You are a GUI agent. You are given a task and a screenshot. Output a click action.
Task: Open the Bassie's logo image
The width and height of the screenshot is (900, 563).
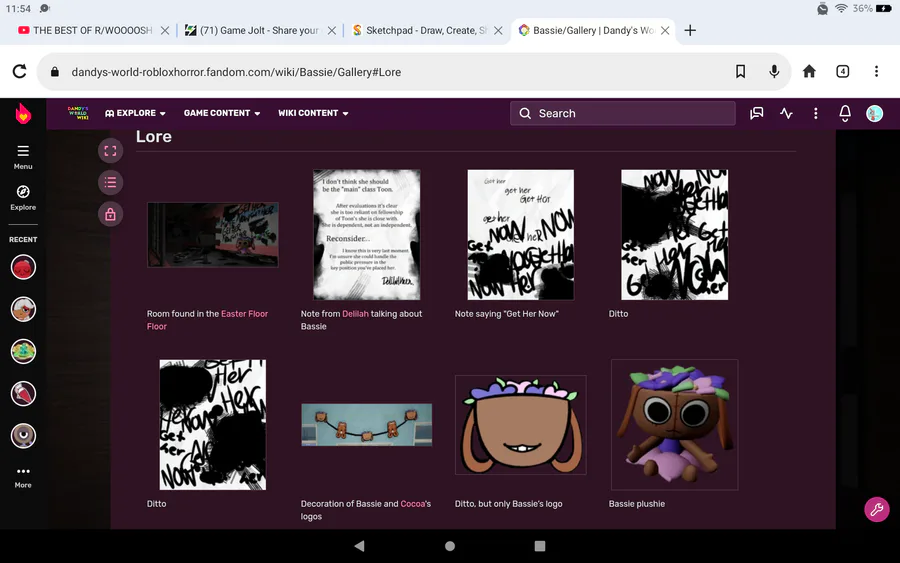(521, 425)
